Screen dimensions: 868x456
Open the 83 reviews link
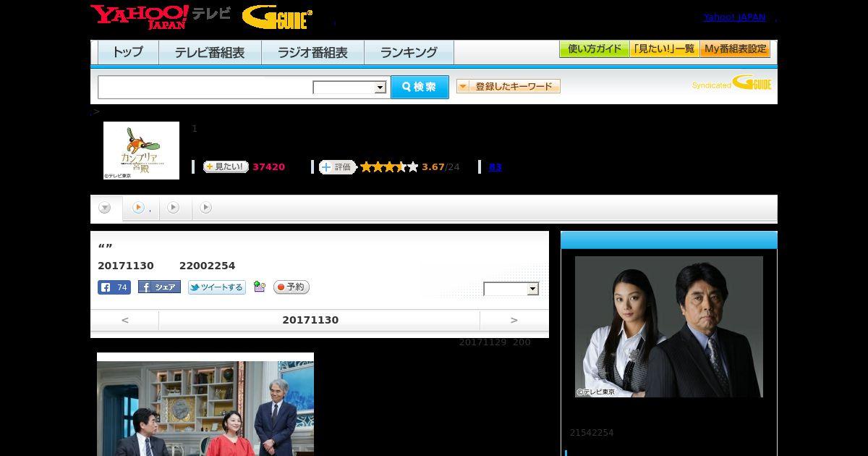495,167
